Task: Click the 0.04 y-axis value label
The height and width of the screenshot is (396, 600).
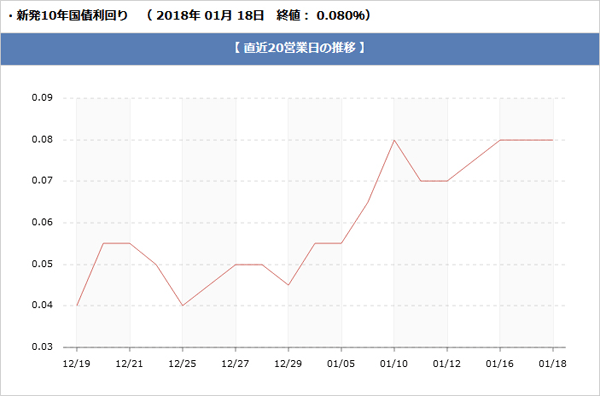Action: pos(42,305)
